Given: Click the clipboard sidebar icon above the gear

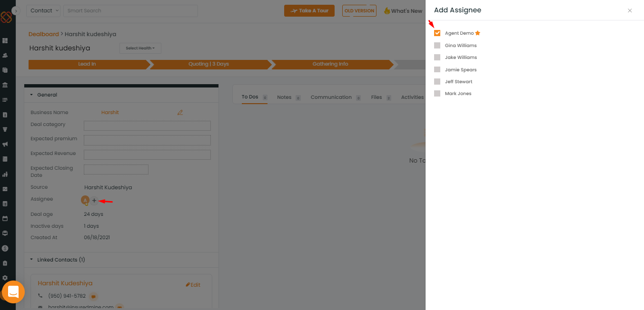Looking at the screenshot, I should [x=5, y=263].
